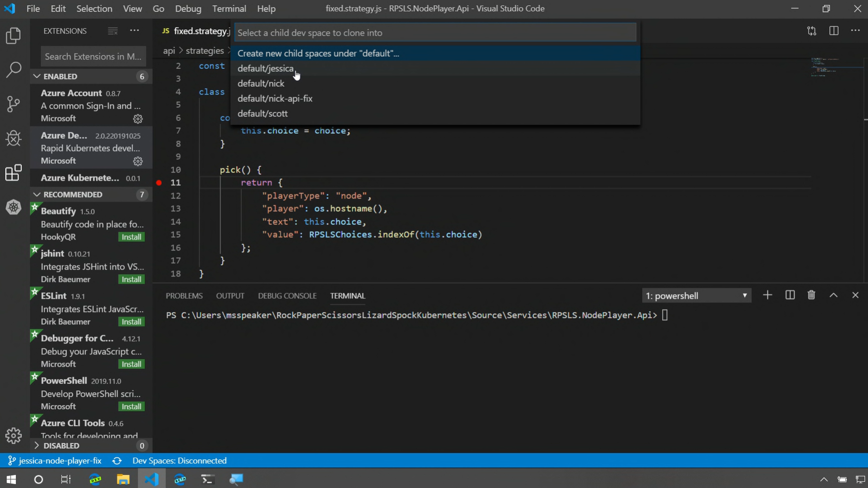Open the Search view in activity bar
This screenshot has width=868, height=488.
tap(13, 70)
